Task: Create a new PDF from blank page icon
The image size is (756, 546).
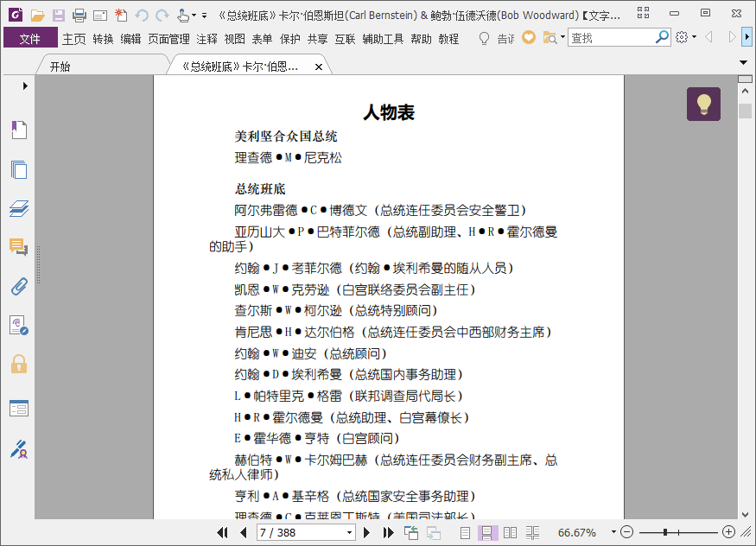Action: (121, 16)
